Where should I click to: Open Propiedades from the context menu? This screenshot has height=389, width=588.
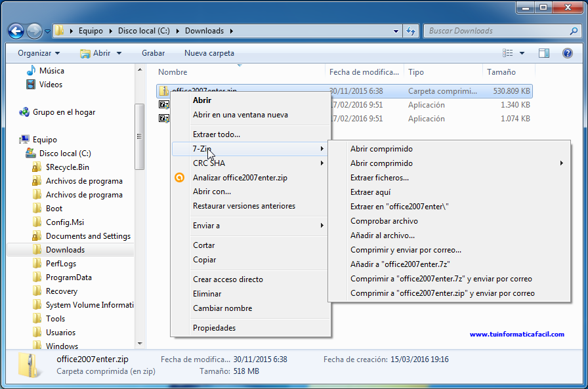[x=251, y=328]
